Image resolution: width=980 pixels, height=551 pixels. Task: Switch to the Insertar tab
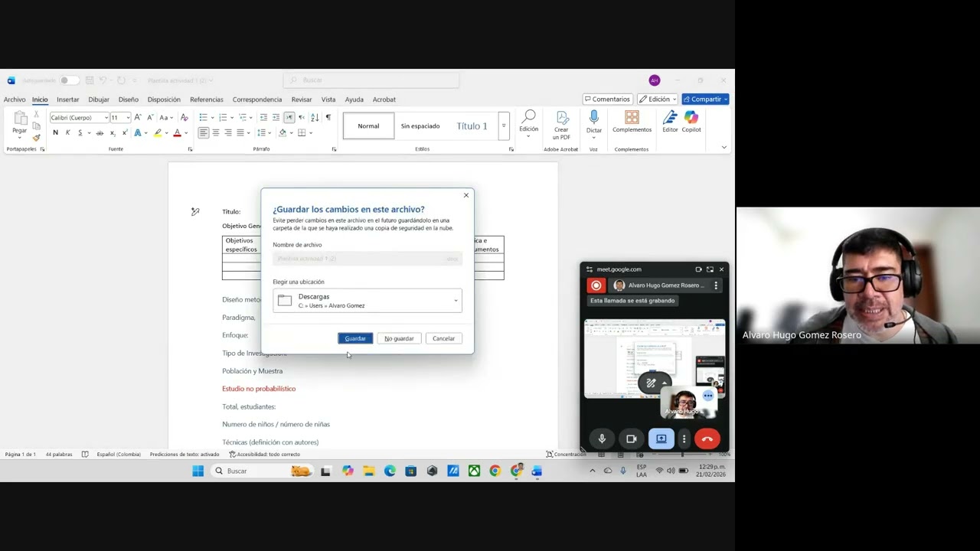tap(67, 99)
